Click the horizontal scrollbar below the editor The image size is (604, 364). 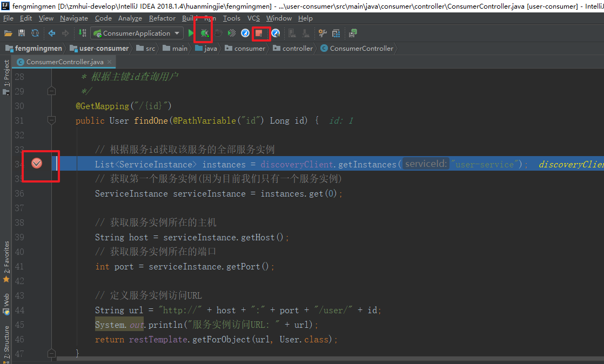(x=330, y=359)
